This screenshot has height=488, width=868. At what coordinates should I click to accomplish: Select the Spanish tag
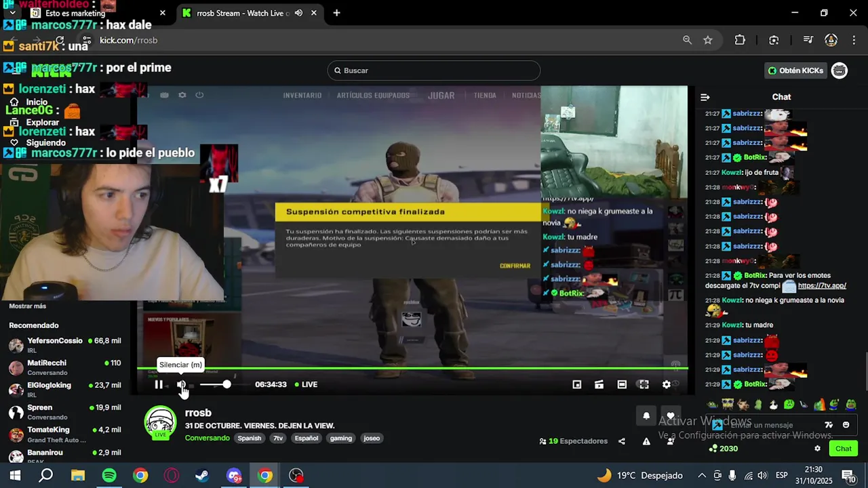coord(249,438)
